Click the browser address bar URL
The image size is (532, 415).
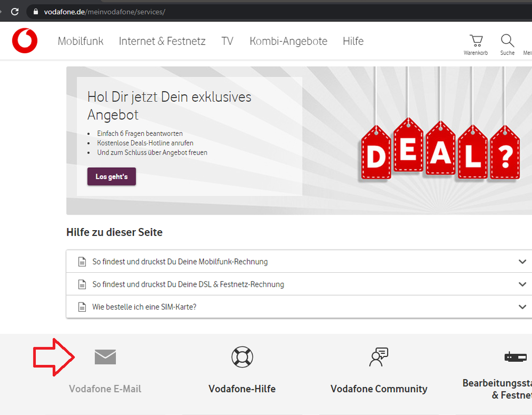(x=104, y=12)
